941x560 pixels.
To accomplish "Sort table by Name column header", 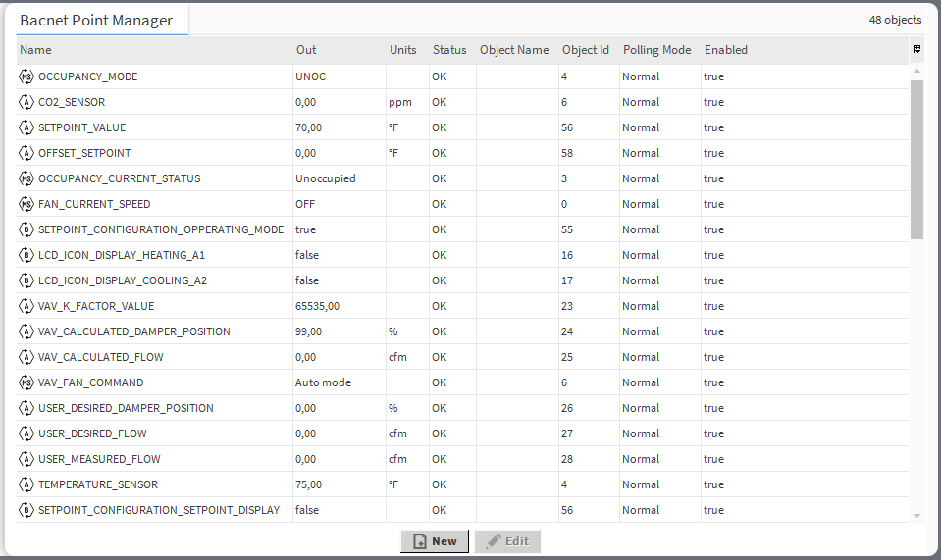I will point(36,50).
